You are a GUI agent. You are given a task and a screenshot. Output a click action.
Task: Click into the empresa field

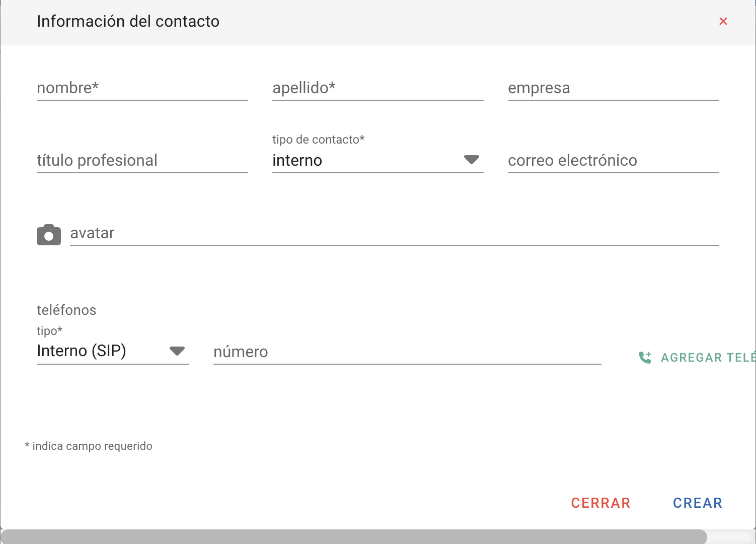tap(613, 88)
